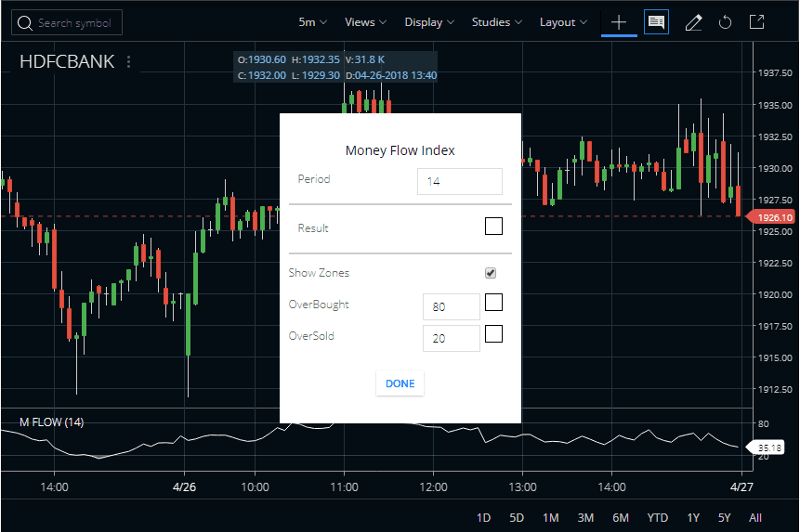Image resolution: width=800 pixels, height=532 pixels.
Task: Click the Money Flow Index dialog title
Action: [400, 150]
